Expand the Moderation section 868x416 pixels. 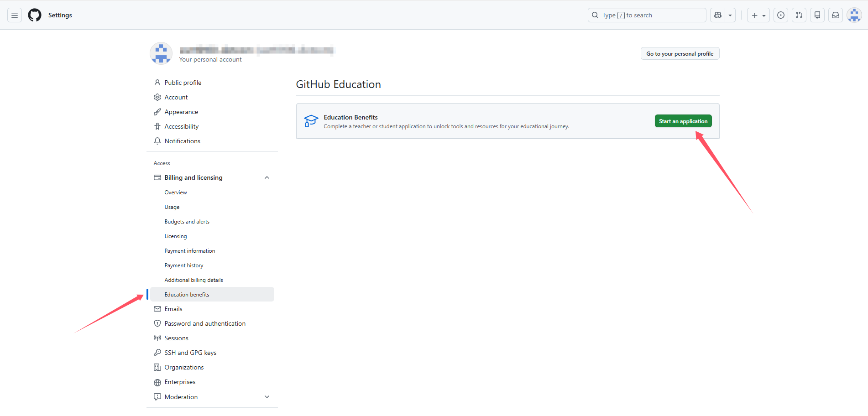tap(267, 397)
